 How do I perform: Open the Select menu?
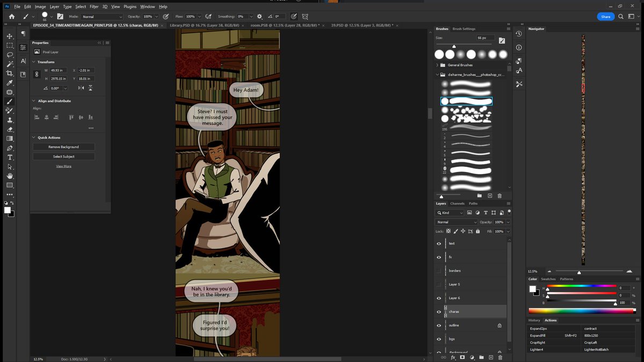pos(80,6)
